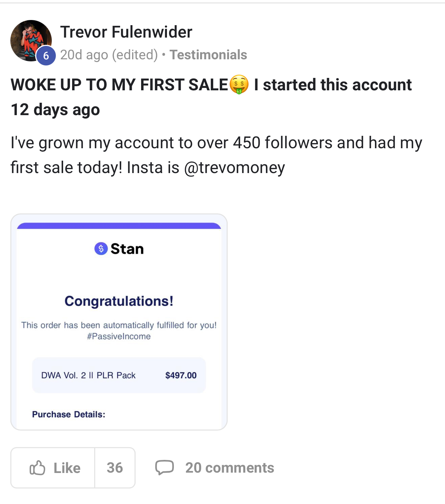The height and width of the screenshot is (504, 445).
Task: Open Trevor Fulenwider's profile via name
Action: coord(126,32)
